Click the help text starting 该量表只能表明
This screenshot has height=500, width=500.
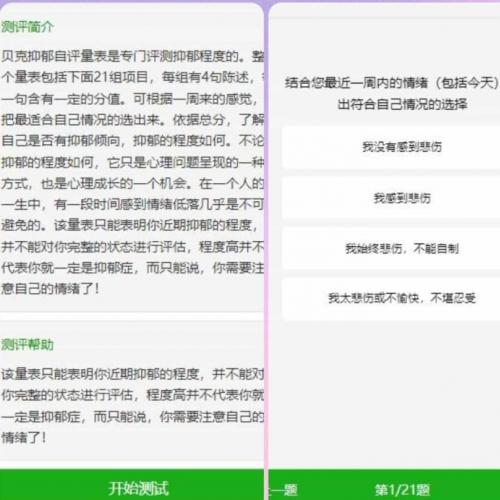coord(132,406)
